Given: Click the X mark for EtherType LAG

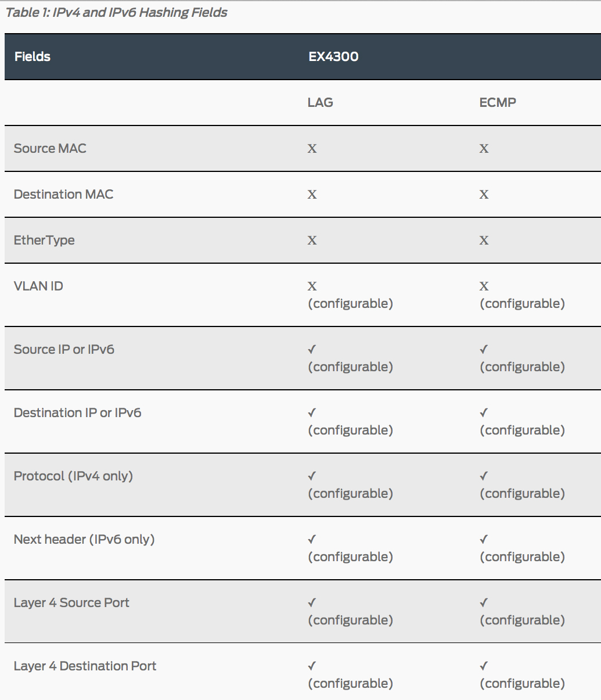Looking at the screenshot, I should [x=312, y=240].
